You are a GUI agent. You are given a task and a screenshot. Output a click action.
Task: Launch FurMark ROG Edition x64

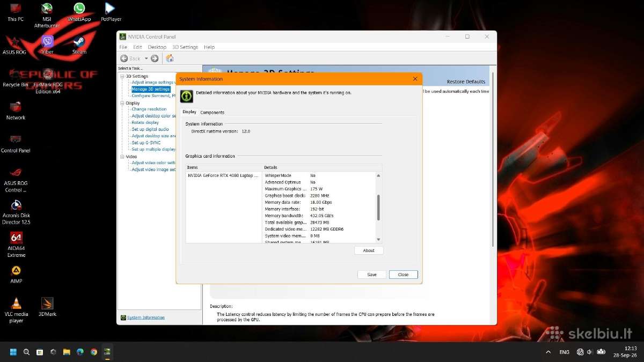(x=48, y=81)
